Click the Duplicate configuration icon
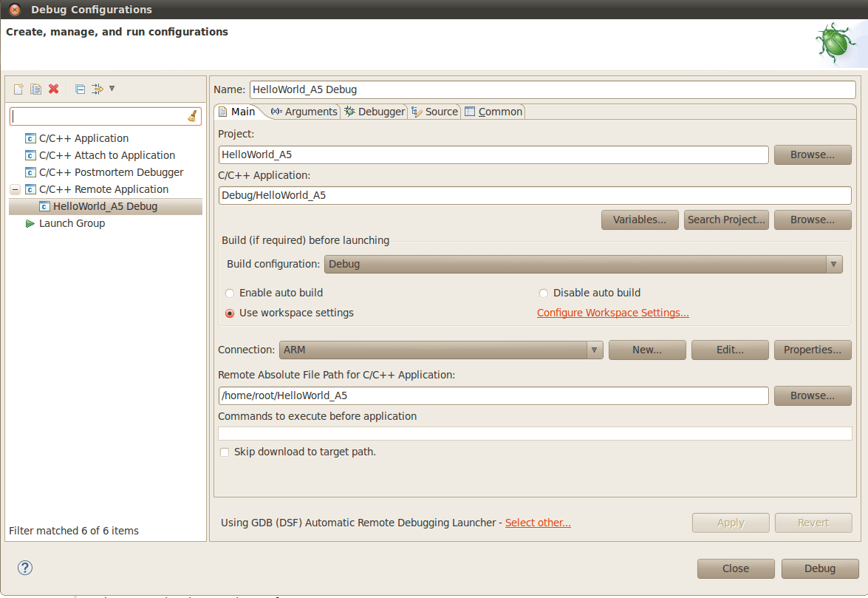 (35, 89)
